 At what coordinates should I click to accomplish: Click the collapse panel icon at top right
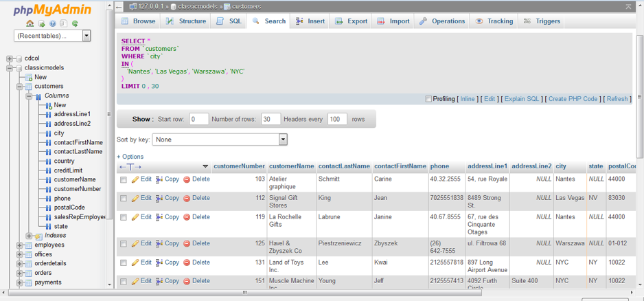coord(628,6)
